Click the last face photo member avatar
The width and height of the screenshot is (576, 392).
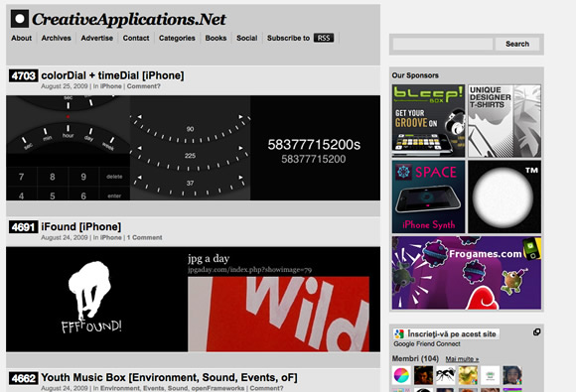coord(512,375)
